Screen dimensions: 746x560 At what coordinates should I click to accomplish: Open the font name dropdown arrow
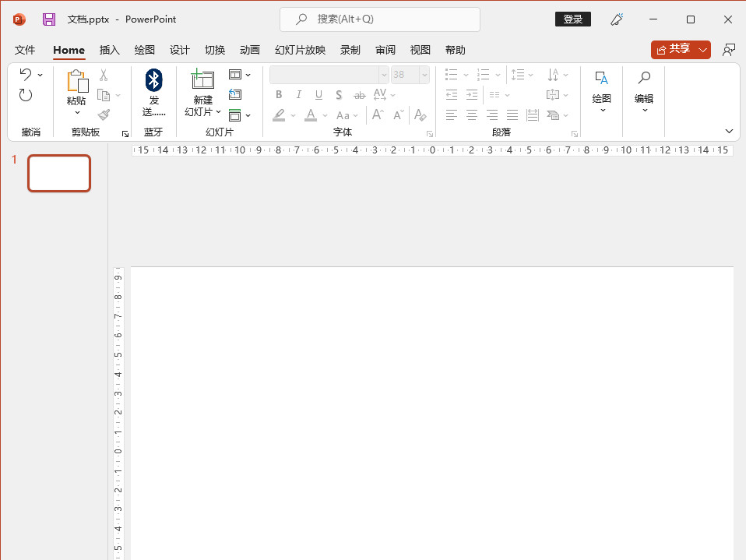pyautogui.click(x=384, y=75)
